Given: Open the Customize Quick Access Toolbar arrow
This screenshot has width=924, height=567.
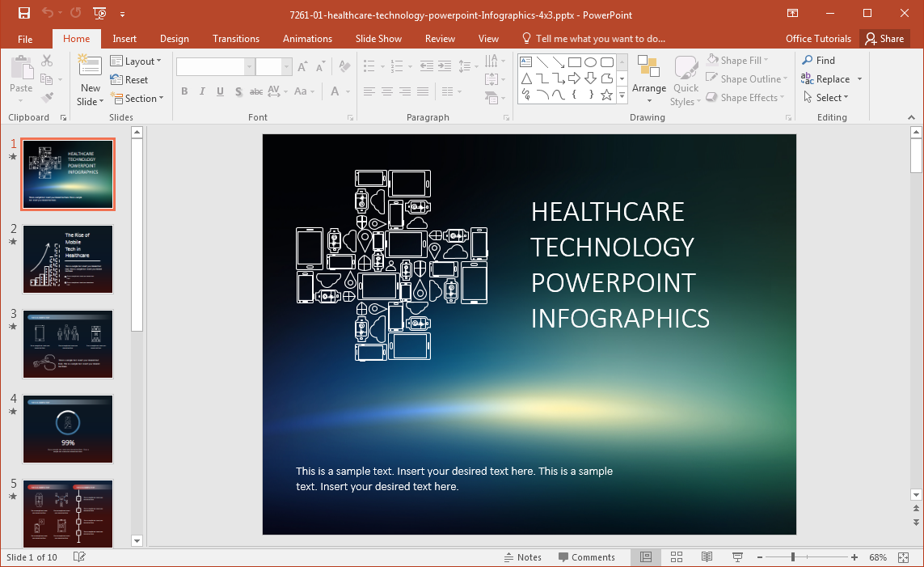Looking at the screenshot, I should tap(123, 14).
